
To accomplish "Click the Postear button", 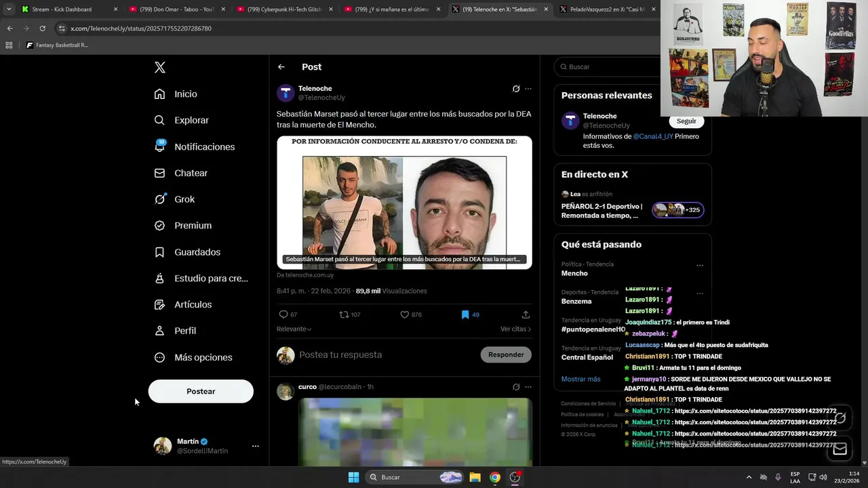I will (x=201, y=391).
